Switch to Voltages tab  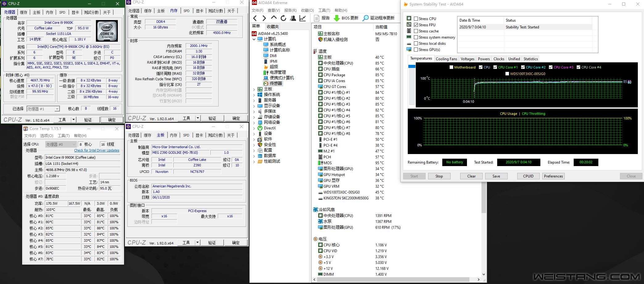pos(467,59)
